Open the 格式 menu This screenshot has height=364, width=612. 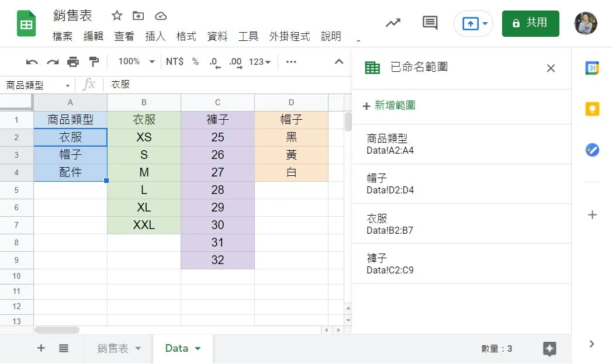click(x=186, y=36)
